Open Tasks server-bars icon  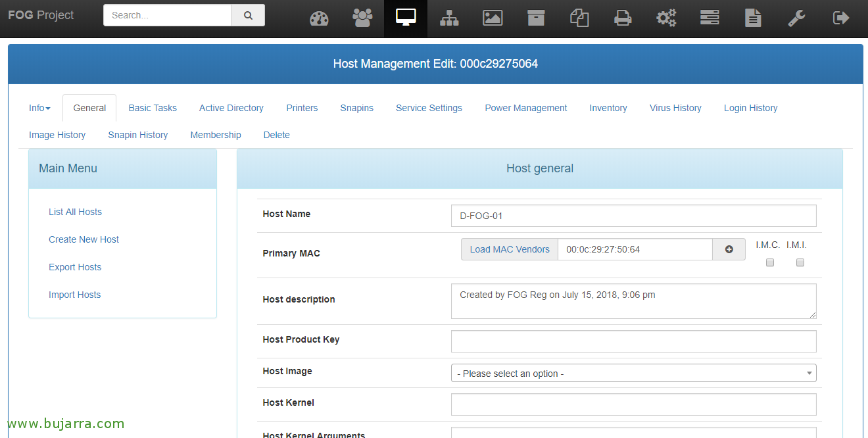(x=710, y=18)
